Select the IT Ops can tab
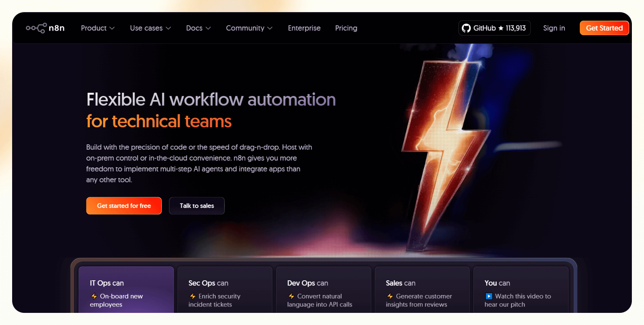Screen dimensions: 644x325 pyautogui.click(x=126, y=290)
